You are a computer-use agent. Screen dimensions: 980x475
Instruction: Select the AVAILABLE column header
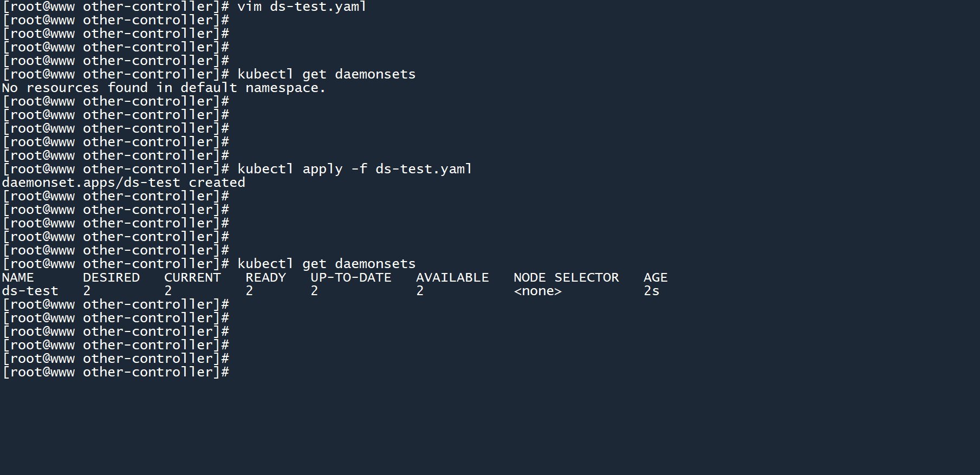[452, 277]
